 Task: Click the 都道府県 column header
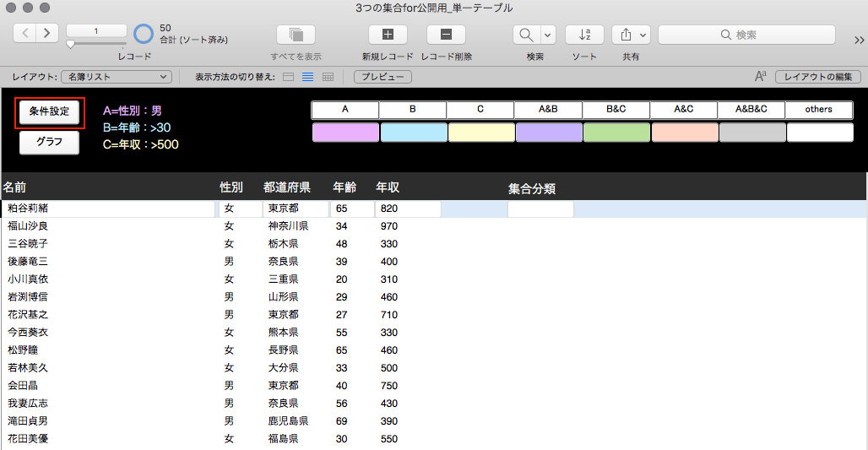287,187
